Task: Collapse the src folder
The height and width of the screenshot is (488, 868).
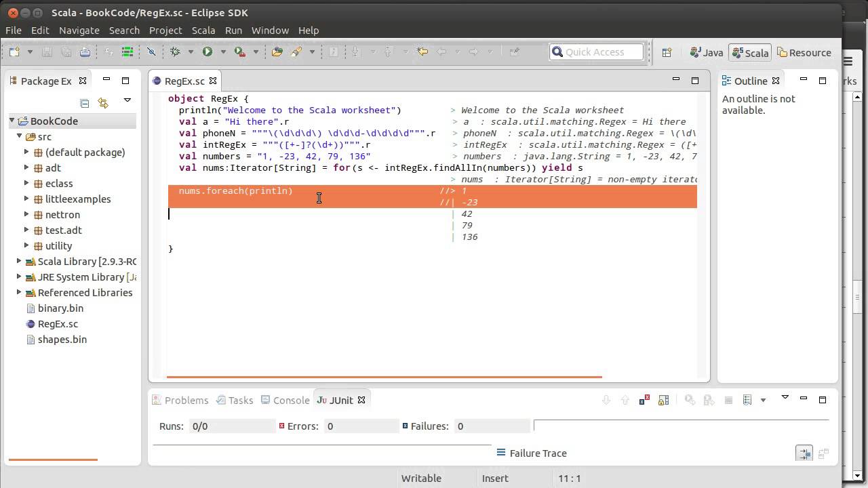Action: [x=20, y=137]
